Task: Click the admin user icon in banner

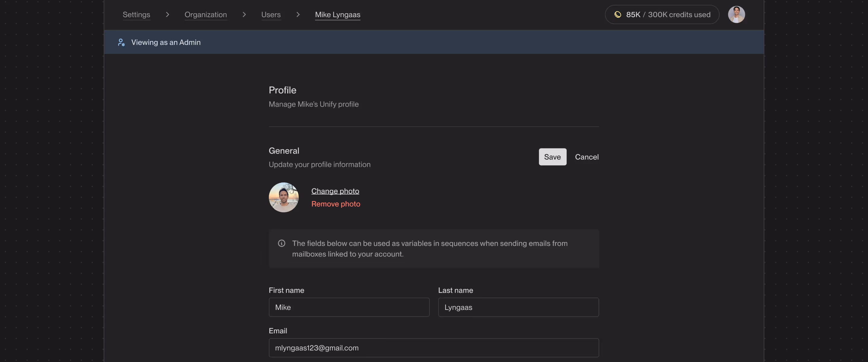Action: [x=121, y=42]
